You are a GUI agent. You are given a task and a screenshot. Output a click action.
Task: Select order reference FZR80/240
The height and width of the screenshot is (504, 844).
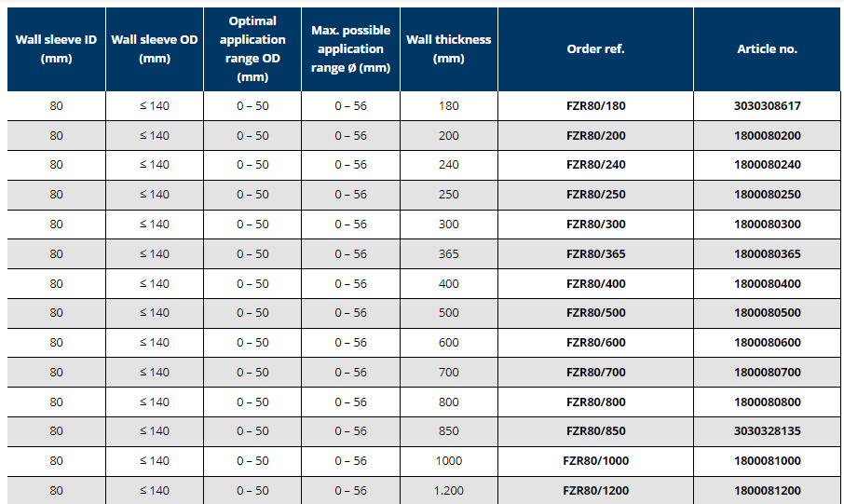[x=596, y=165]
